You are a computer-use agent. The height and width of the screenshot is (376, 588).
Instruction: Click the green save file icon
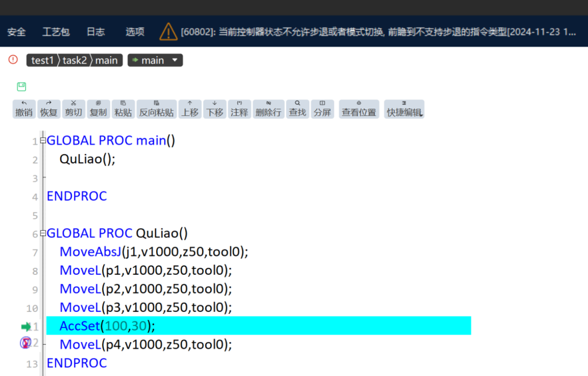21,87
